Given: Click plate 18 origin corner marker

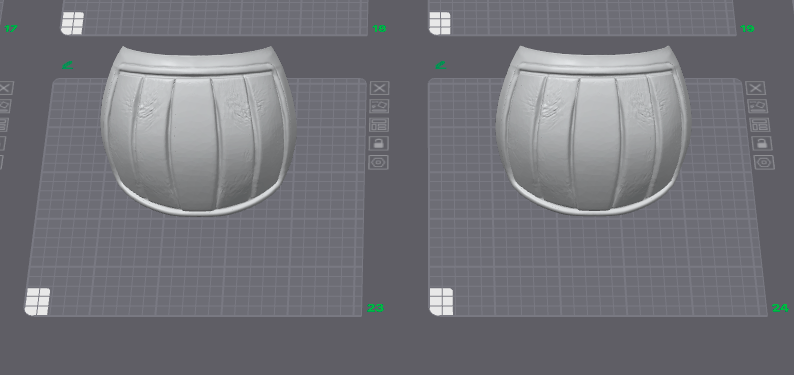Looking at the screenshot, I should (72, 23).
